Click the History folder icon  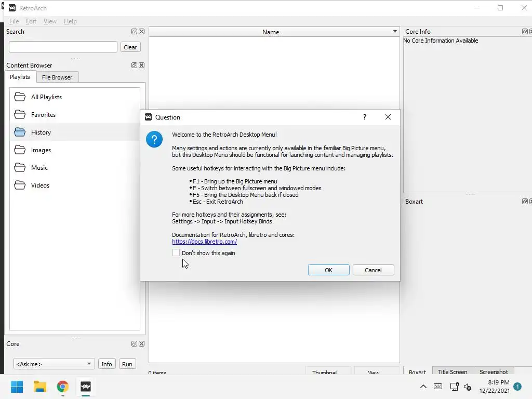pyautogui.click(x=20, y=132)
